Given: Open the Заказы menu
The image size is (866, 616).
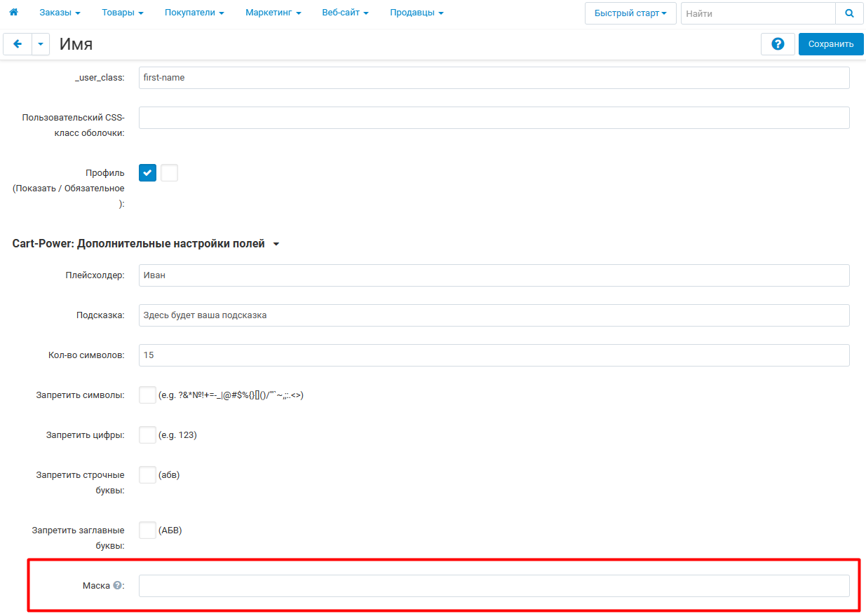Looking at the screenshot, I should pyautogui.click(x=60, y=13).
